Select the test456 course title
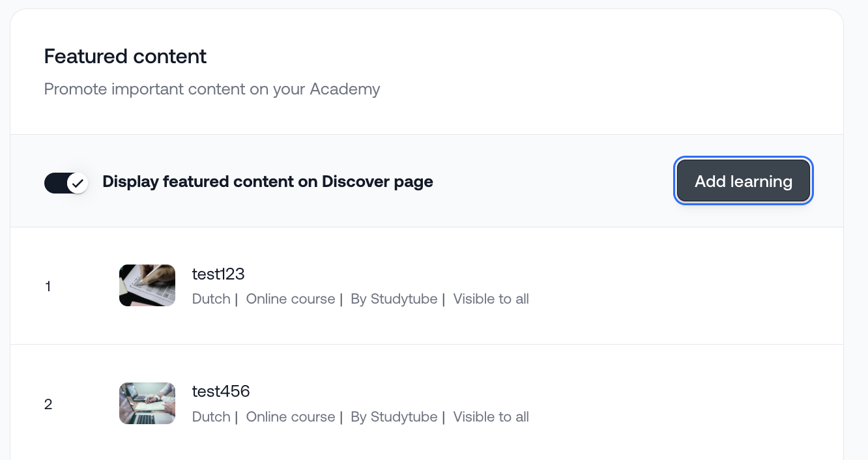This screenshot has height=460, width=868. coord(221,392)
